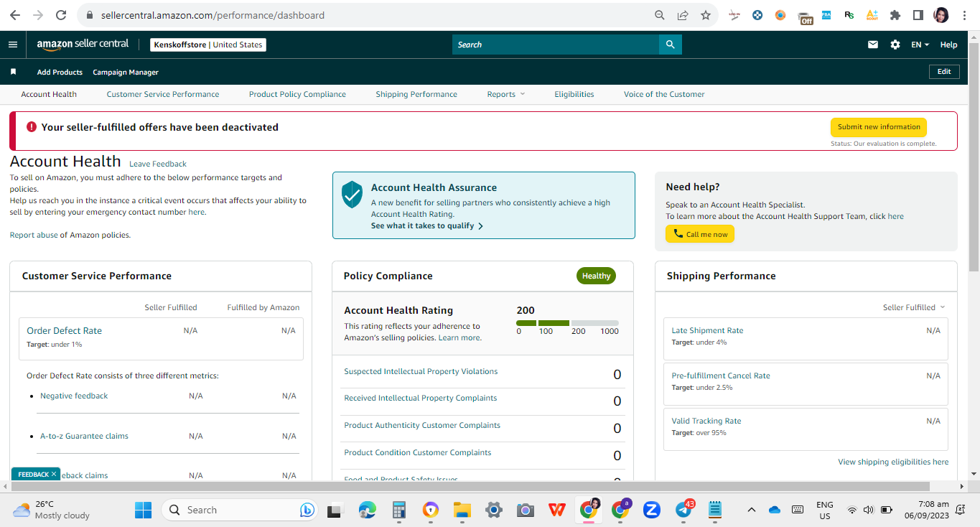This screenshot has width=980, height=527.
Task: Open the Report abuse link
Action: click(34, 235)
